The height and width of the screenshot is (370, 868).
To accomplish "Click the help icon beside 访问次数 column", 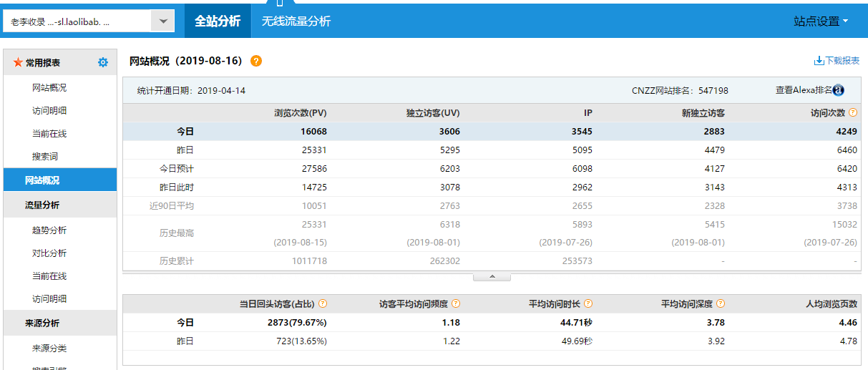I will (x=853, y=113).
